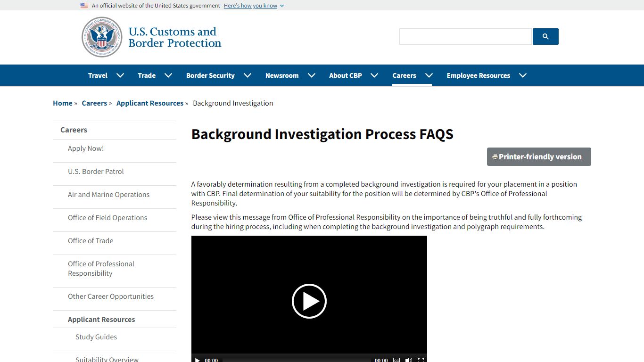The image size is (644, 362).
Task: Play the video with the large play button
Action: 309,301
